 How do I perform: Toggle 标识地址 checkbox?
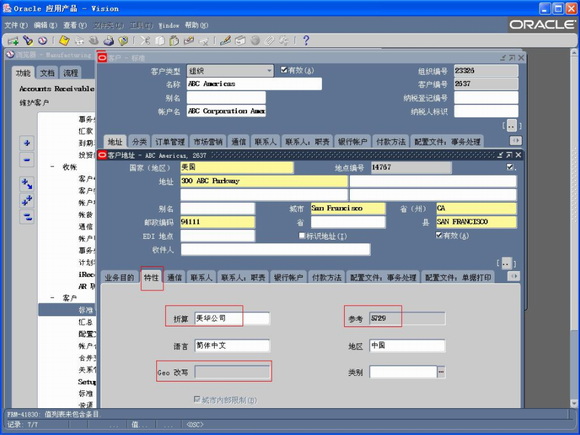pyautogui.click(x=302, y=235)
